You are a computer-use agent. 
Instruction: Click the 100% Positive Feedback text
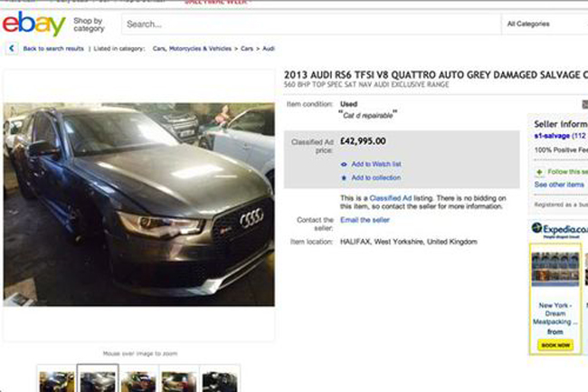561,150
